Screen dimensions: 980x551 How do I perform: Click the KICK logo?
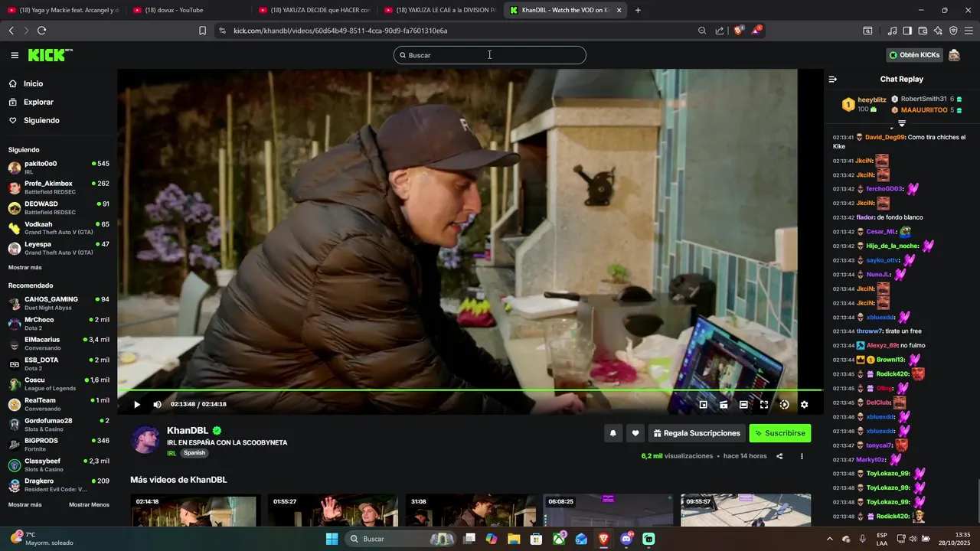(50, 55)
